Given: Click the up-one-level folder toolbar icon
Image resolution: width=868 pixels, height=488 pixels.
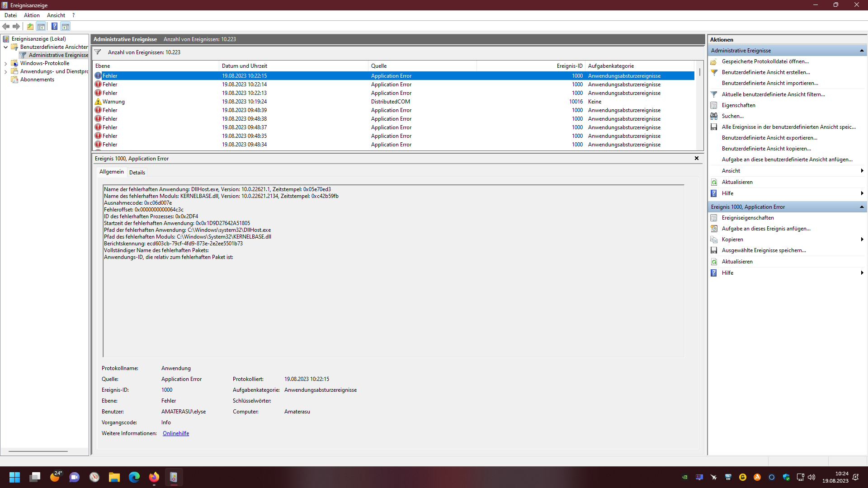Looking at the screenshot, I should tap(30, 26).
